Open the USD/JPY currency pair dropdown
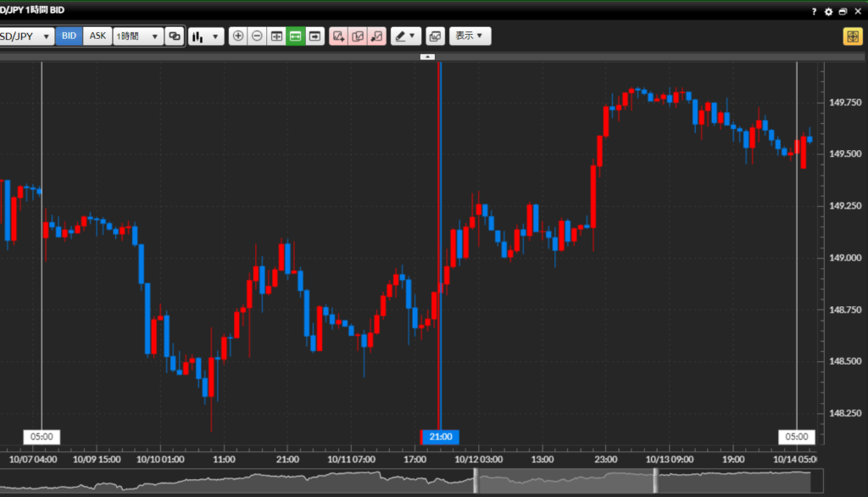The height and width of the screenshot is (497, 868). (25, 36)
